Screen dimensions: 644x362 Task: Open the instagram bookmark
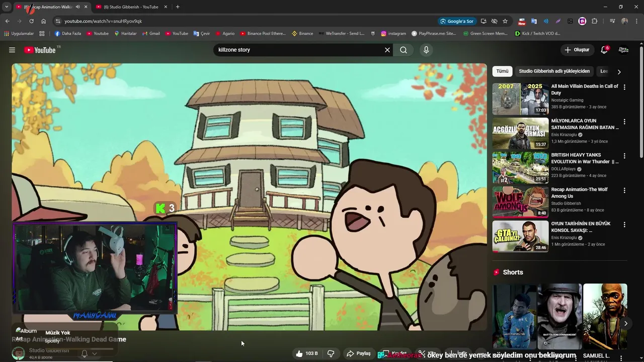coord(393,34)
